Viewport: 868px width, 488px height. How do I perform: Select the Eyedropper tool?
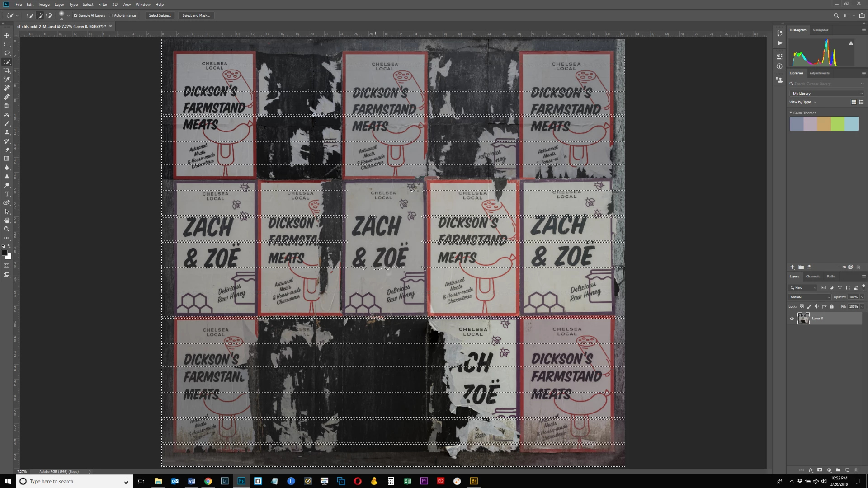coord(7,80)
